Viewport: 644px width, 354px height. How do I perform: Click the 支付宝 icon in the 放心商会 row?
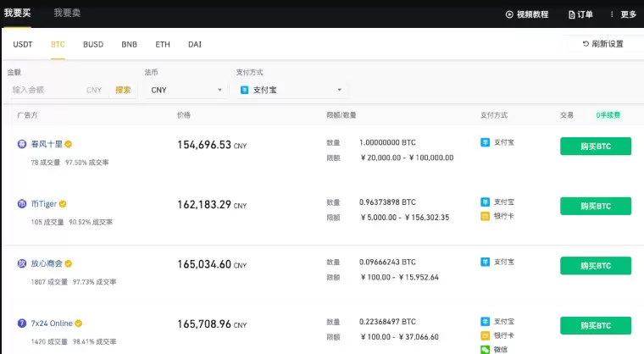tap(485, 262)
